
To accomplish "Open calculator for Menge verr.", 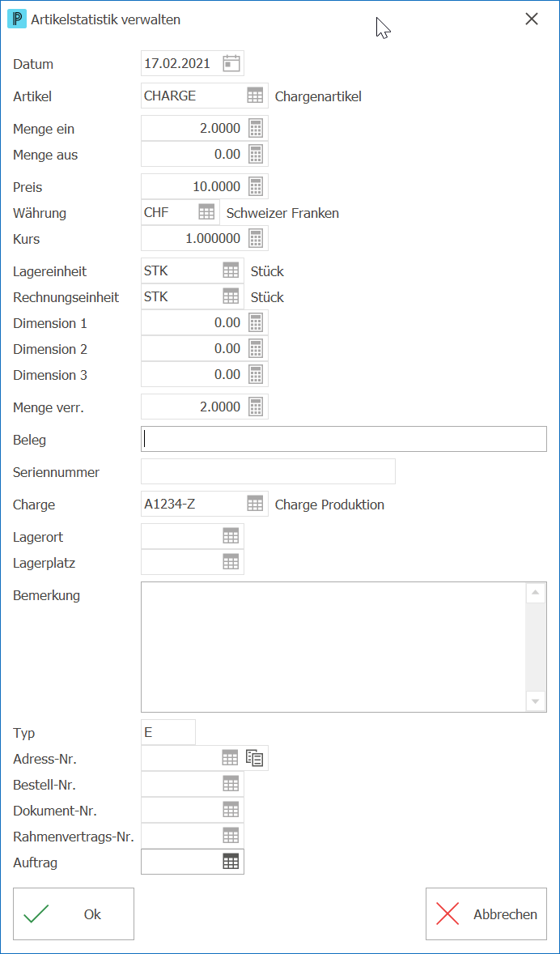I will click(256, 407).
